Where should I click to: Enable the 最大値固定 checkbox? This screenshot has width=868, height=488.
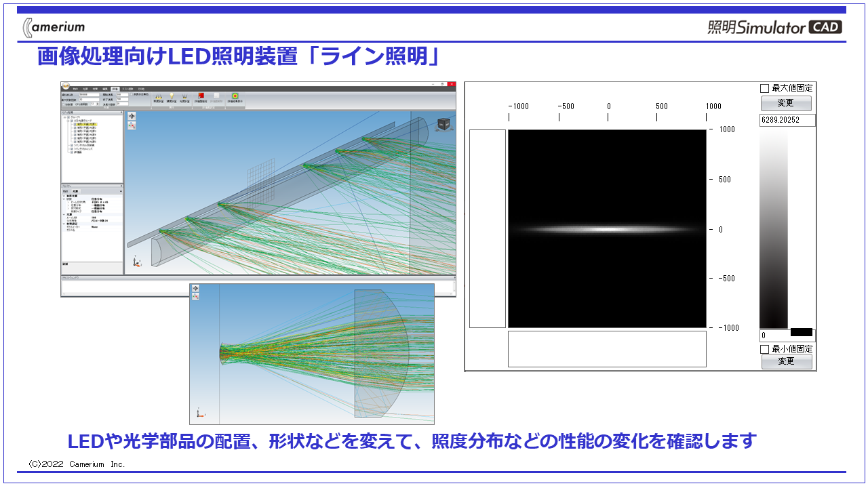tap(765, 88)
